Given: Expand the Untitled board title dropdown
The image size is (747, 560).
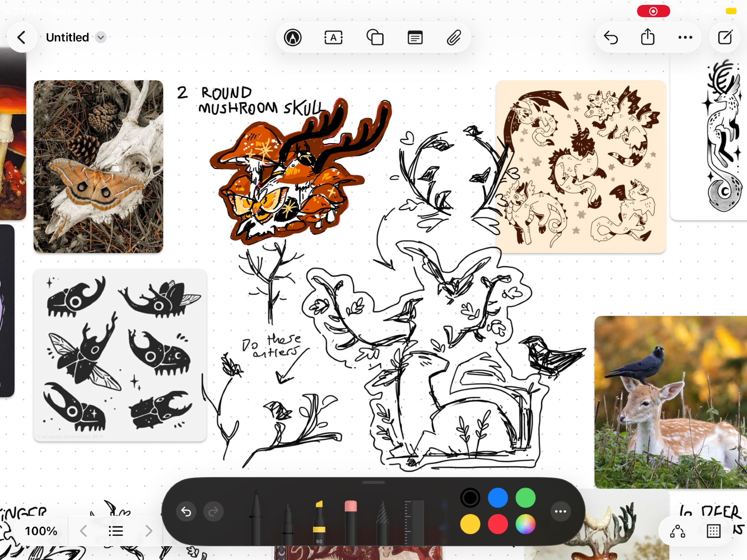Looking at the screenshot, I should pyautogui.click(x=101, y=37).
